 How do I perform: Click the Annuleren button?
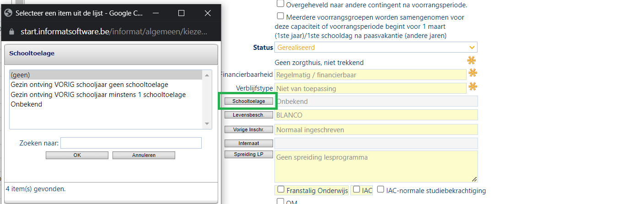(144, 155)
